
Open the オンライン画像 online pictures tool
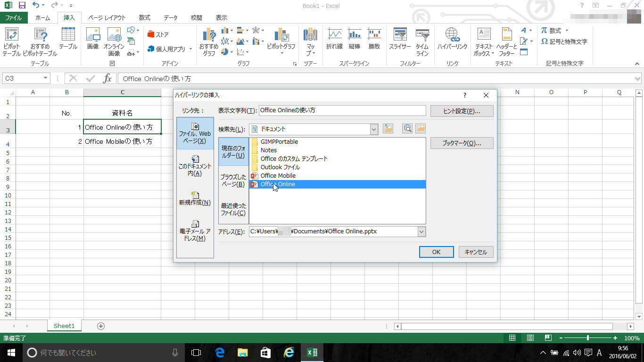click(x=114, y=42)
